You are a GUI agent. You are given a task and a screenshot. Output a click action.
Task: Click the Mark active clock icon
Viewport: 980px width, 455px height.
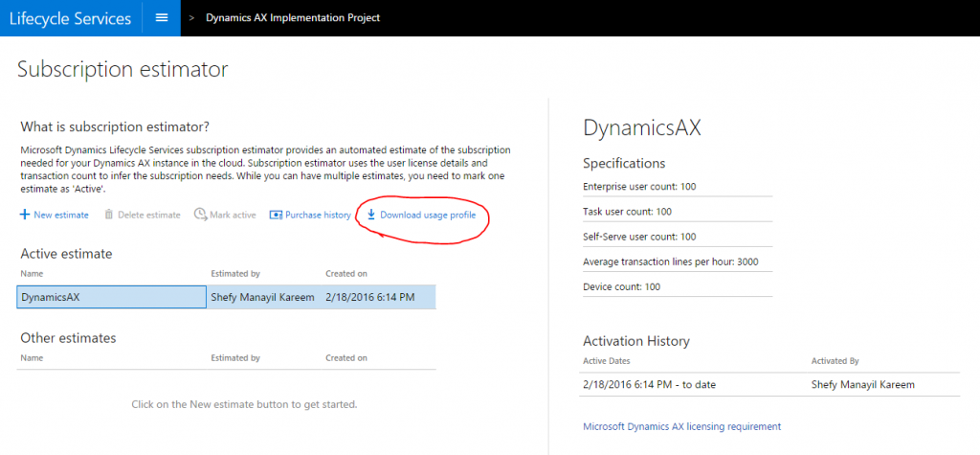coord(200,215)
